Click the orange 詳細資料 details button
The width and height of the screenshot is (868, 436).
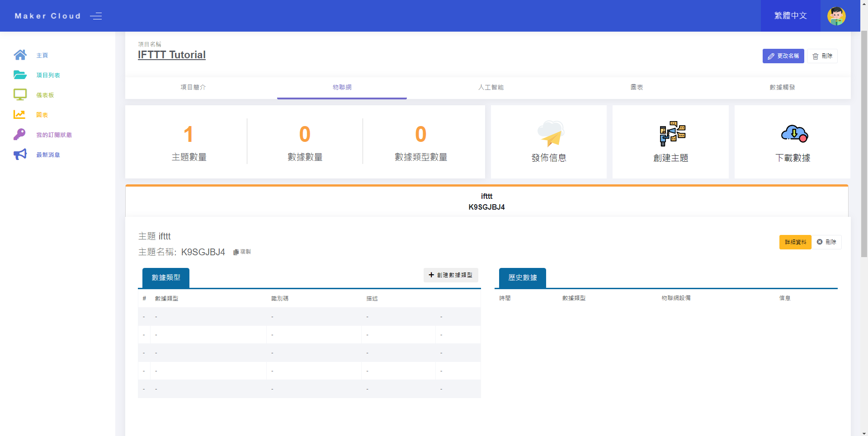tap(795, 242)
